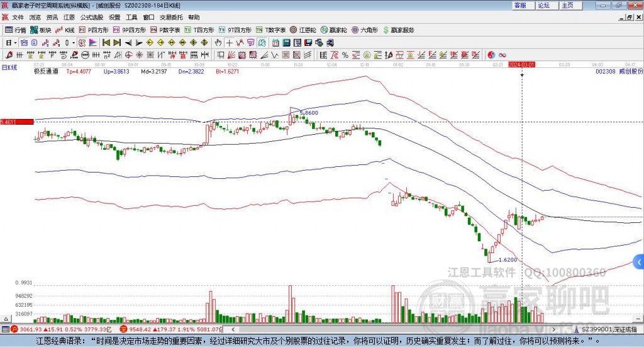Toggle the crosshair cursor tool
644x347 pixels.
pos(229,43)
